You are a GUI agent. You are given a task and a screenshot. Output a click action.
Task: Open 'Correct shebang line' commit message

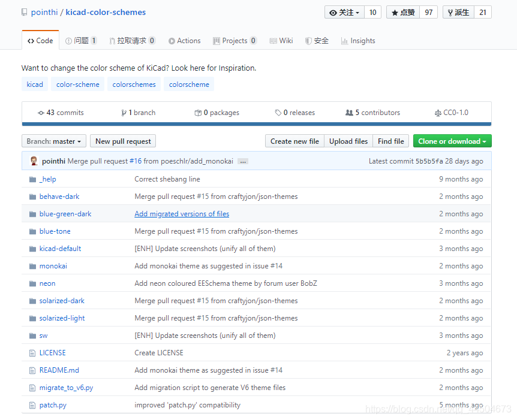tap(167, 179)
